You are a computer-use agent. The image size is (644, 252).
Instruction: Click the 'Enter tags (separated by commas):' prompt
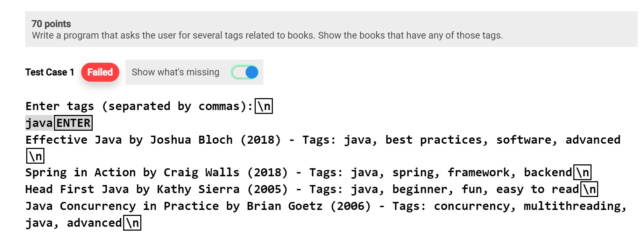click(138, 106)
